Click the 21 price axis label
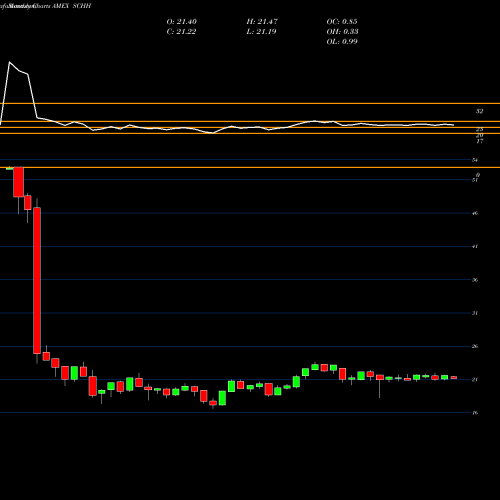 pos(475,380)
